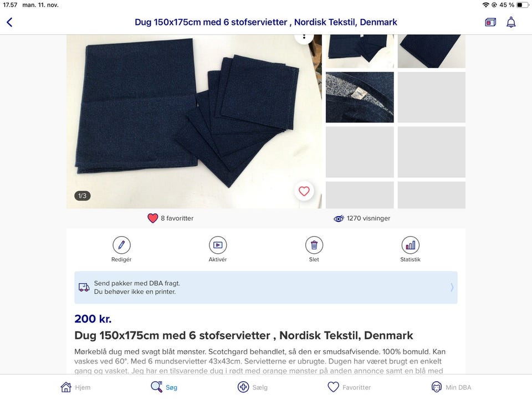The image size is (532, 399).
Task: Tap the Redigér pencil icon
Action: coord(121,245)
